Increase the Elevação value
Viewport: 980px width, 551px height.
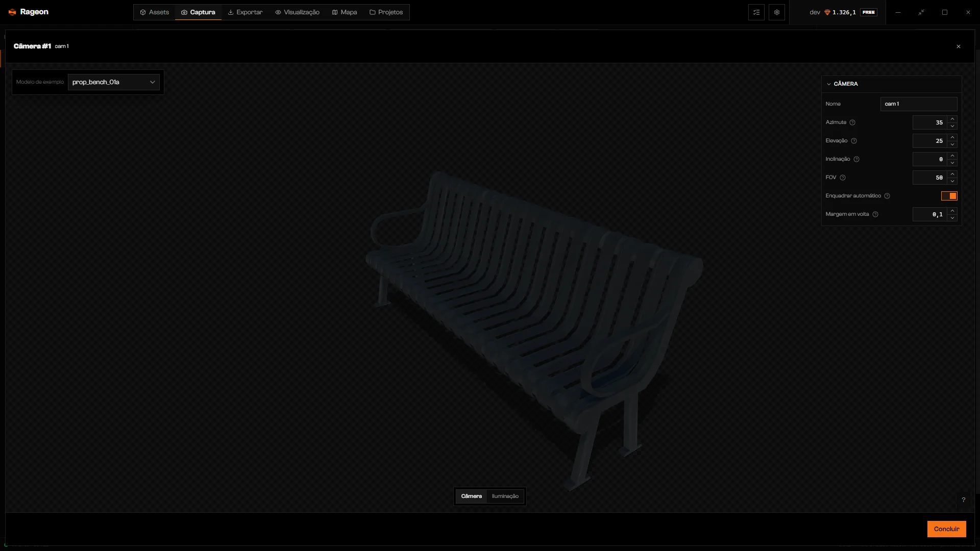click(952, 137)
